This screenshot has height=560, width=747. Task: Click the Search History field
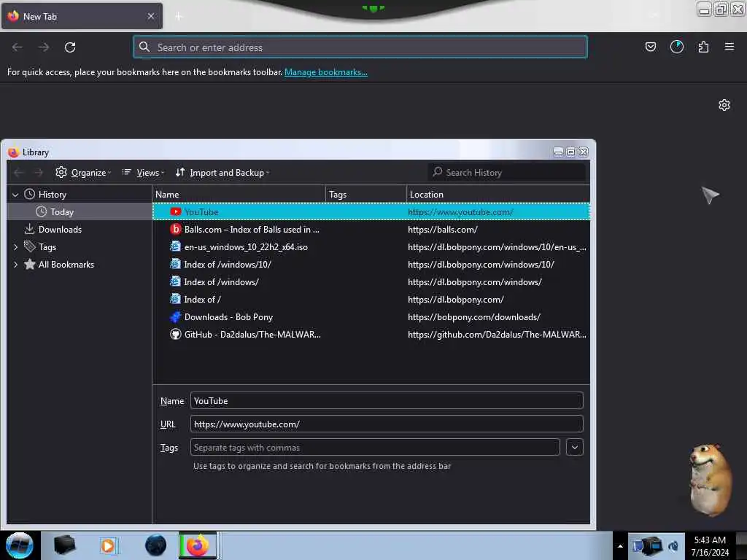tap(507, 172)
